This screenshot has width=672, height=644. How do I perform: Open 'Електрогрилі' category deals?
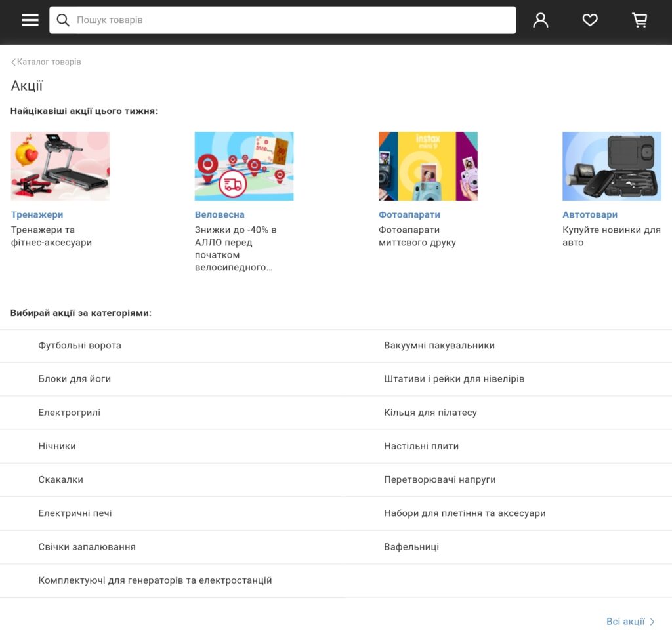coord(69,413)
